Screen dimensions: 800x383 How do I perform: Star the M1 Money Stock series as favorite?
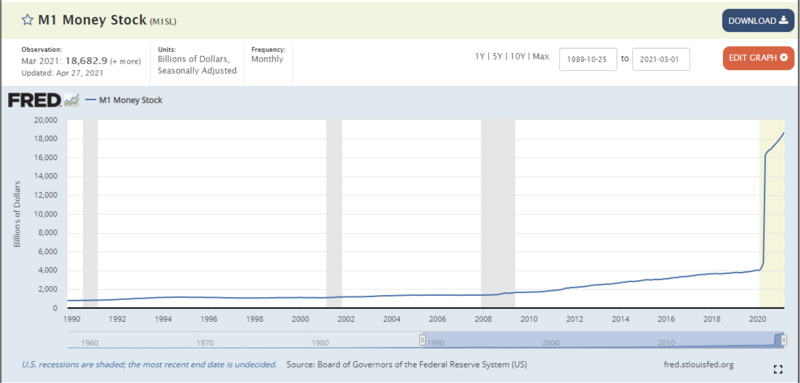pos(27,20)
